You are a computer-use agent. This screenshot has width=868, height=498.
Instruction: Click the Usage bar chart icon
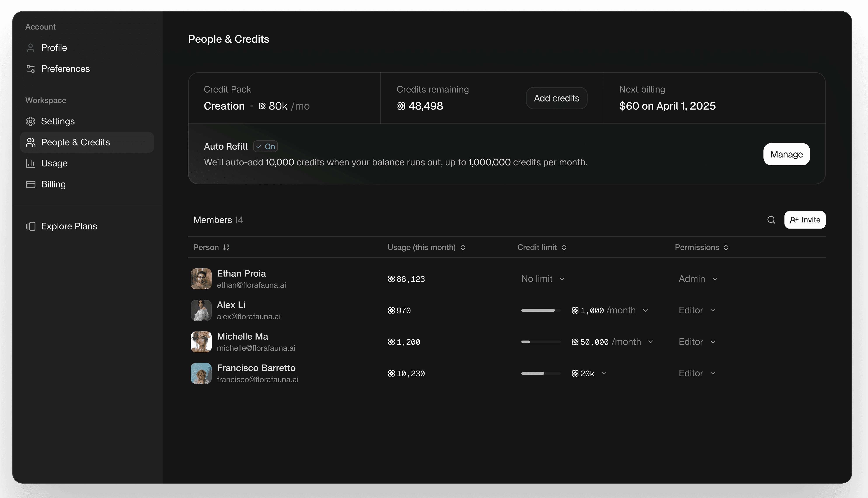coord(30,164)
